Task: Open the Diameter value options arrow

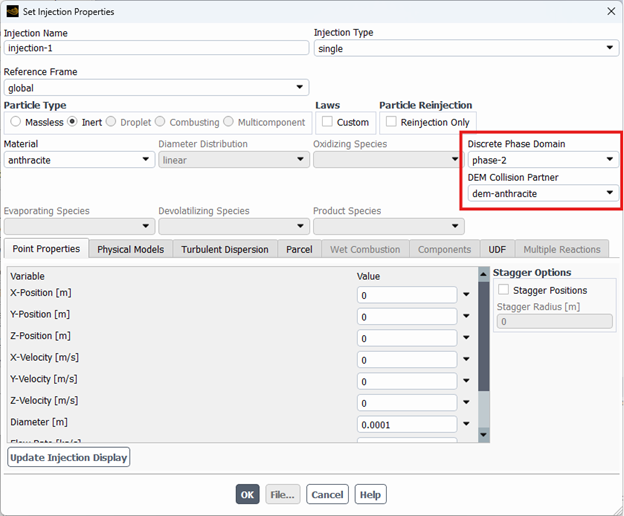Action: pyautogui.click(x=466, y=425)
